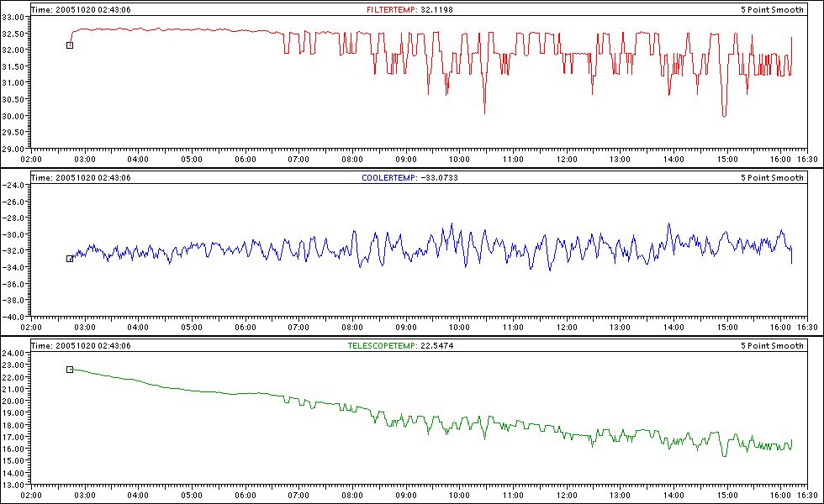Click the 24.00 y-axis label on TELESCOPETEMP chart
Image resolution: width=824 pixels, height=504 pixels.
click(13, 353)
